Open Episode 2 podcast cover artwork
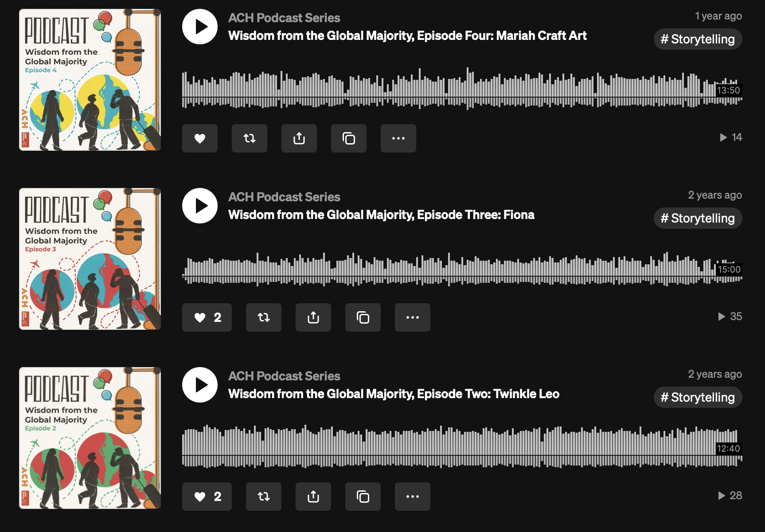Viewport: 765px width, 532px height. [90, 438]
